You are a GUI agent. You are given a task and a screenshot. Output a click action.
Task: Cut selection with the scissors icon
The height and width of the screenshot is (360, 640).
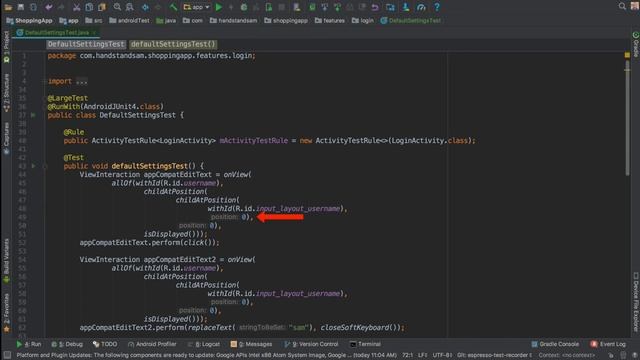tap(76, 7)
